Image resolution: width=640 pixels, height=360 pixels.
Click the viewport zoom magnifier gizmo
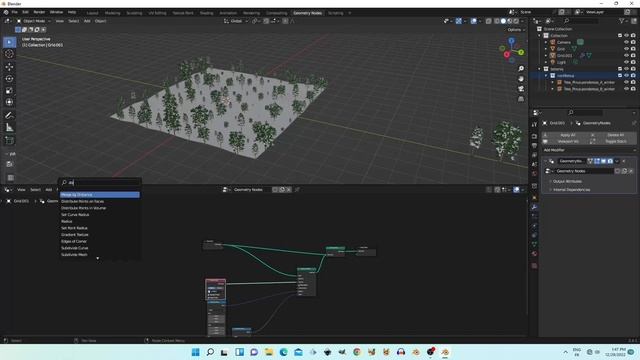(521, 69)
